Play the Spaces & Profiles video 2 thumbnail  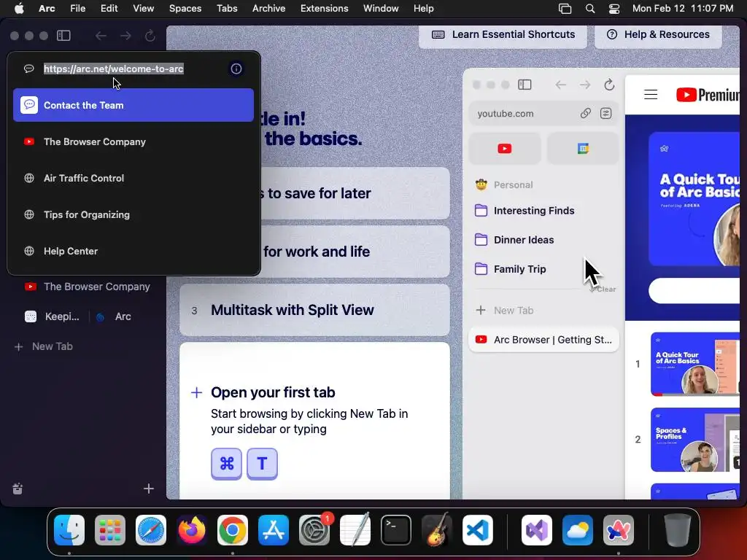pyautogui.click(x=695, y=440)
